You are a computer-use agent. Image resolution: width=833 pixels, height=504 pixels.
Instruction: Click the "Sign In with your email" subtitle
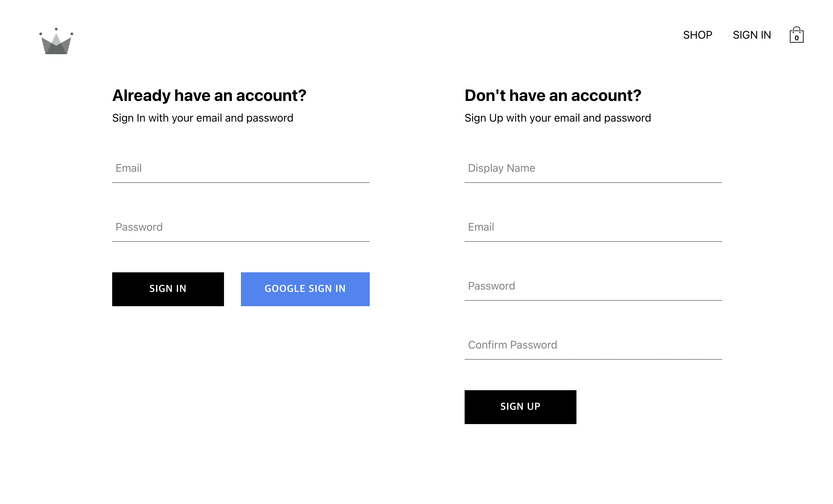click(203, 118)
